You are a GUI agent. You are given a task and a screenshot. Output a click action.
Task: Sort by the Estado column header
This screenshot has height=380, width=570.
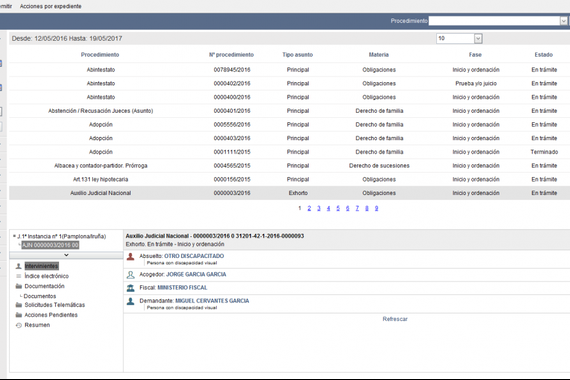click(543, 55)
